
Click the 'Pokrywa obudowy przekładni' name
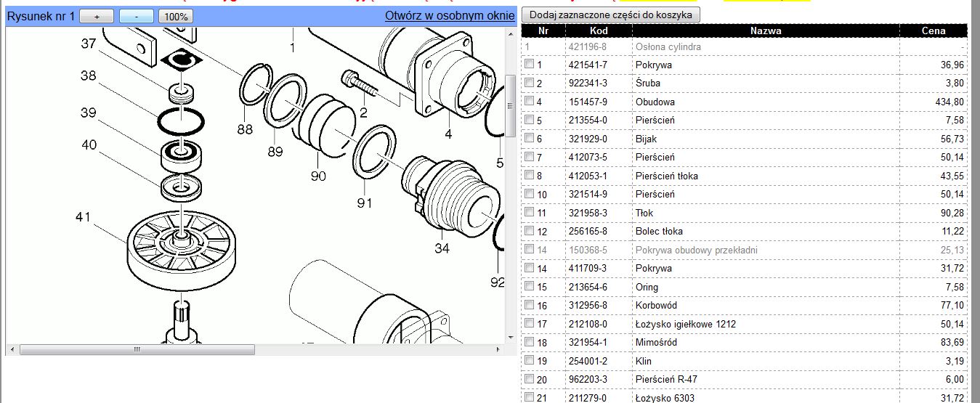697,250
